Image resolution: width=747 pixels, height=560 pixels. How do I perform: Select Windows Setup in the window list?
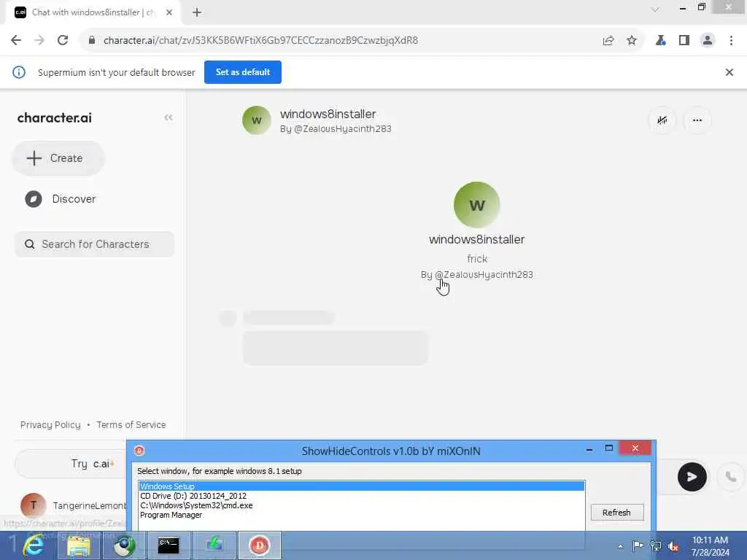[362, 486]
